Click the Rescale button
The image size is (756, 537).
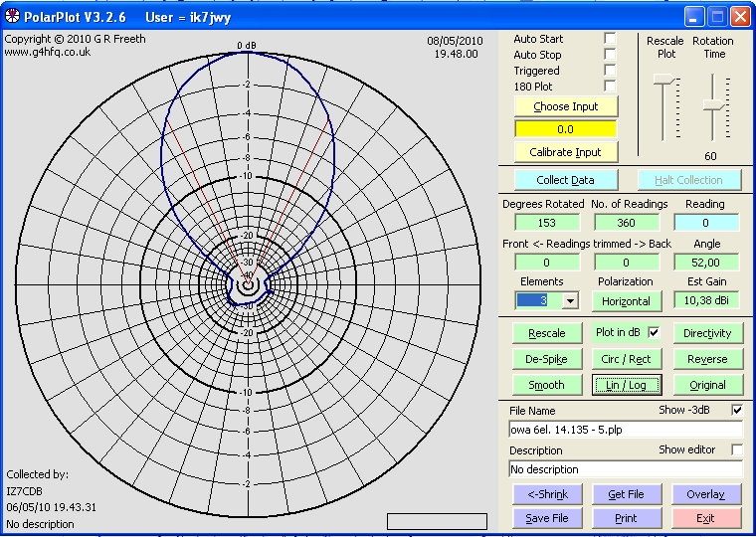point(547,333)
